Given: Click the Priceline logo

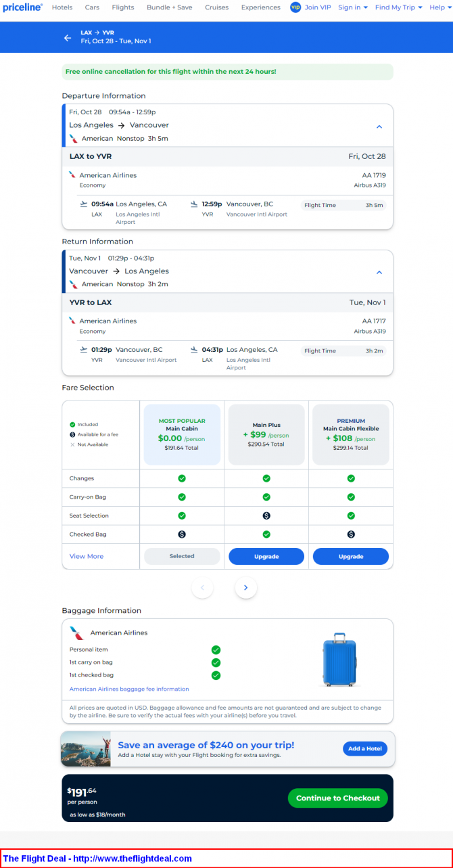Looking at the screenshot, I should (22, 7).
